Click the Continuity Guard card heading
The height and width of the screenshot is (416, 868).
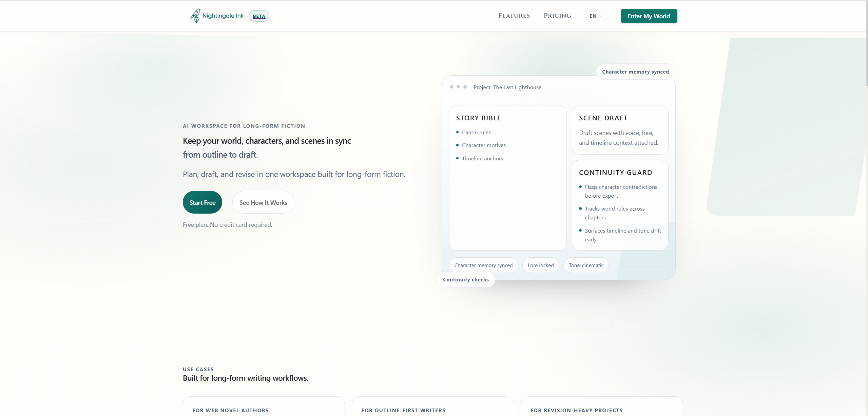[615, 173]
